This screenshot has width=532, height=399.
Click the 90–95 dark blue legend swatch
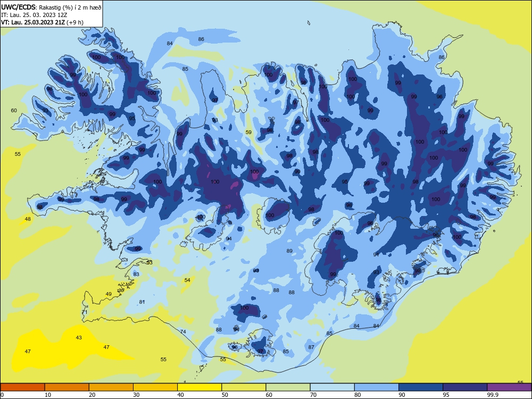[421, 387]
